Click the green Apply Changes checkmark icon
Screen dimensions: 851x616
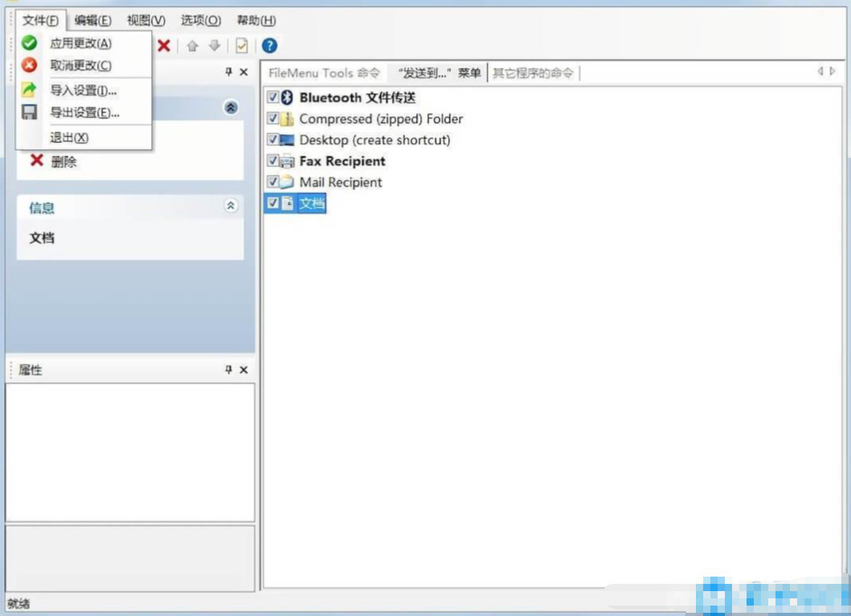pyautogui.click(x=29, y=43)
